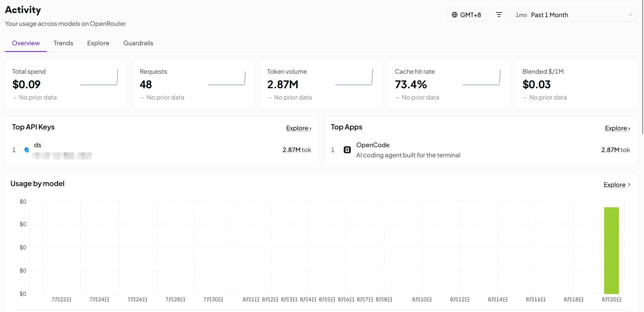Click the blue ds API key icon

(27, 150)
